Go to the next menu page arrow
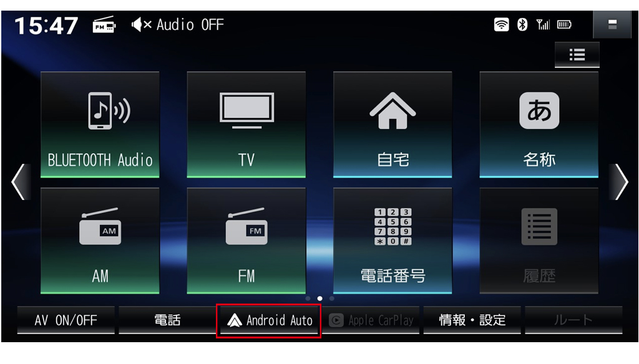This screenshot has width=639, height=364. [x=620, y=181]
